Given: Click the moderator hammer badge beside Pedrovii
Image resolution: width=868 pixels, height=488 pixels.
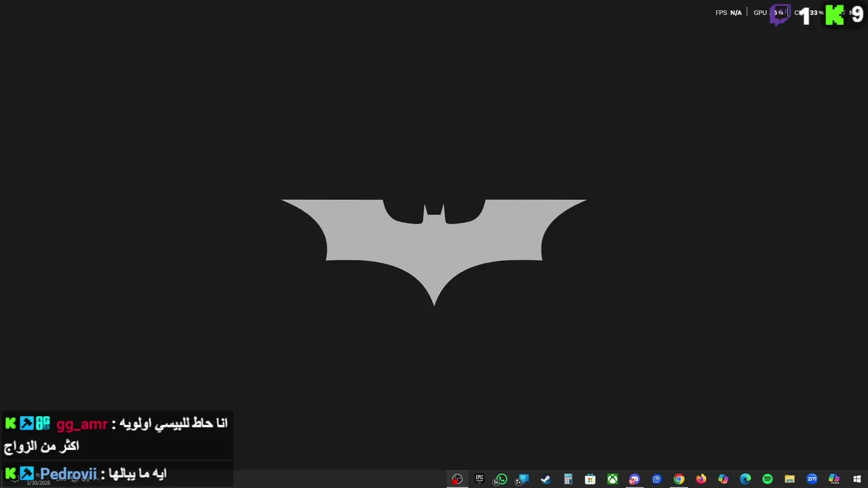Looking at the screenshot, I should point(26,473).
